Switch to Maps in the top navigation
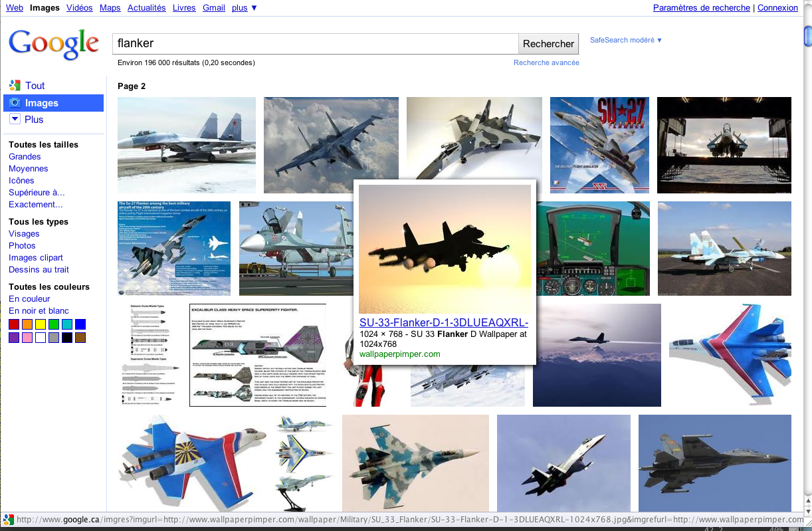812x531 pixels. coord(110,8)
